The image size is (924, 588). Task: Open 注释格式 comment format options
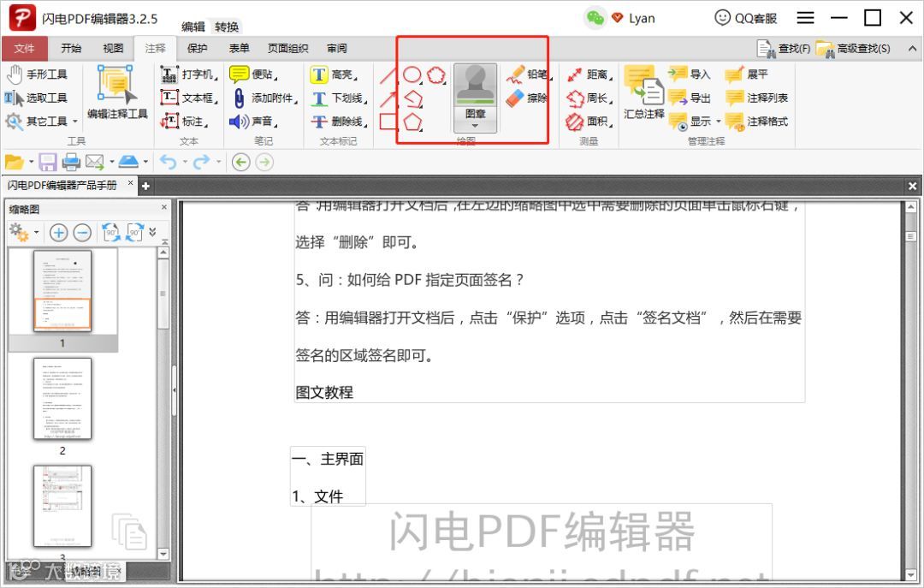(756, 122)
